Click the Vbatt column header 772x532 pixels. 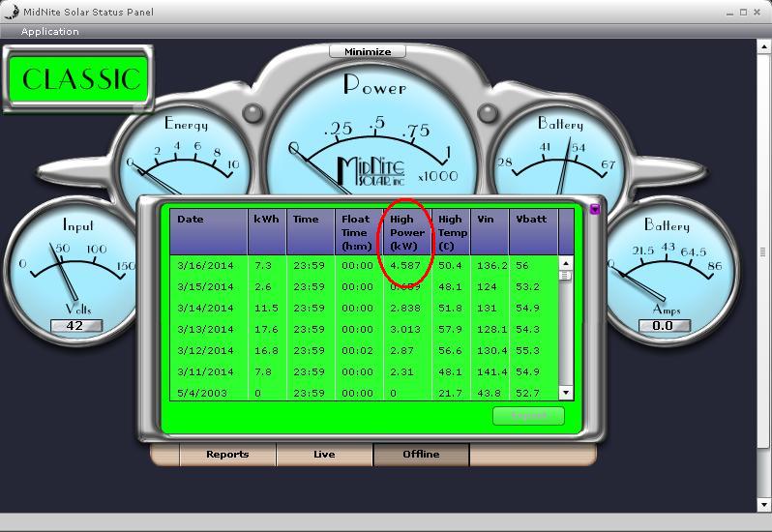533,232
